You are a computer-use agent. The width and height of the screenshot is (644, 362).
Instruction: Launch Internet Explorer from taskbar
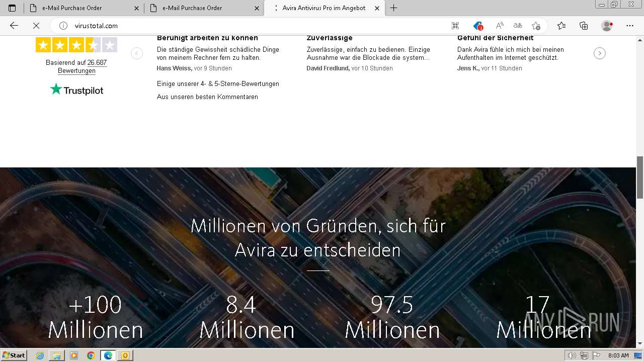point(40,355)
